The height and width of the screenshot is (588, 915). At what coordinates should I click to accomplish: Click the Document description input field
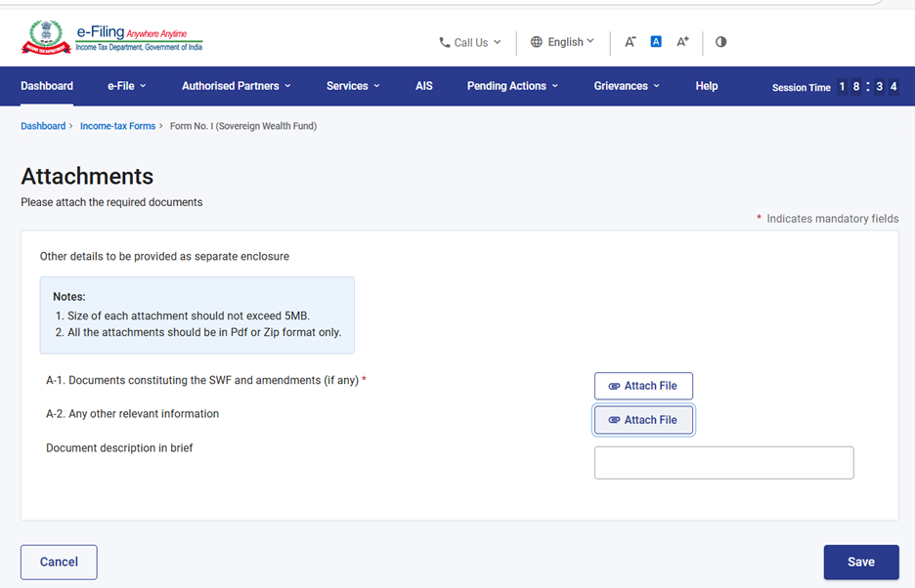(x=723, y=463)
